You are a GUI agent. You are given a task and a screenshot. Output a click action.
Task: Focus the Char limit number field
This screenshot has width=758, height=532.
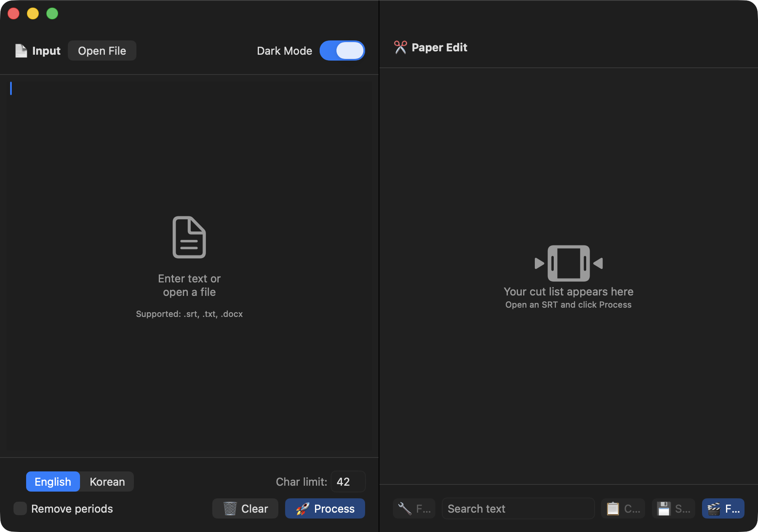point(348,481)
